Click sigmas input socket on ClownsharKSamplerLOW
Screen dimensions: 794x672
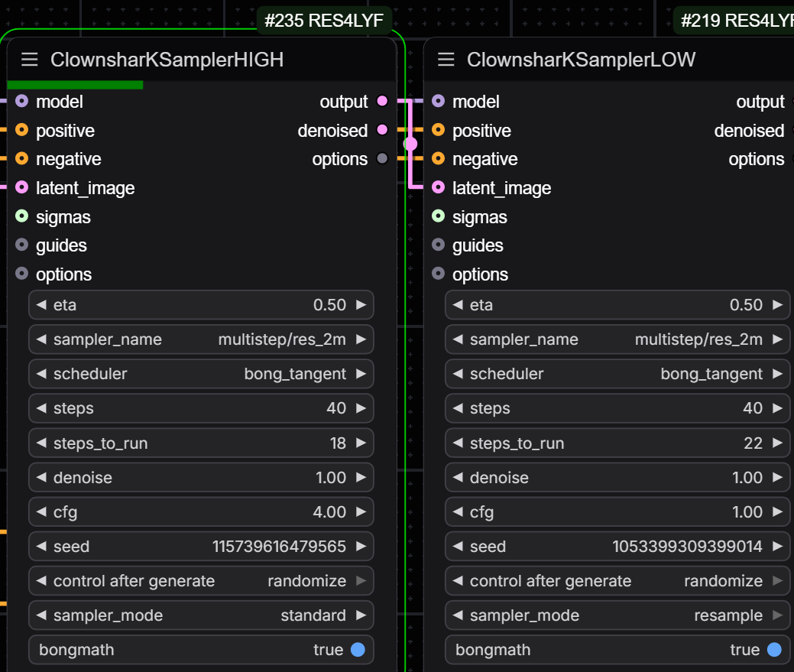tap(438, 216)
